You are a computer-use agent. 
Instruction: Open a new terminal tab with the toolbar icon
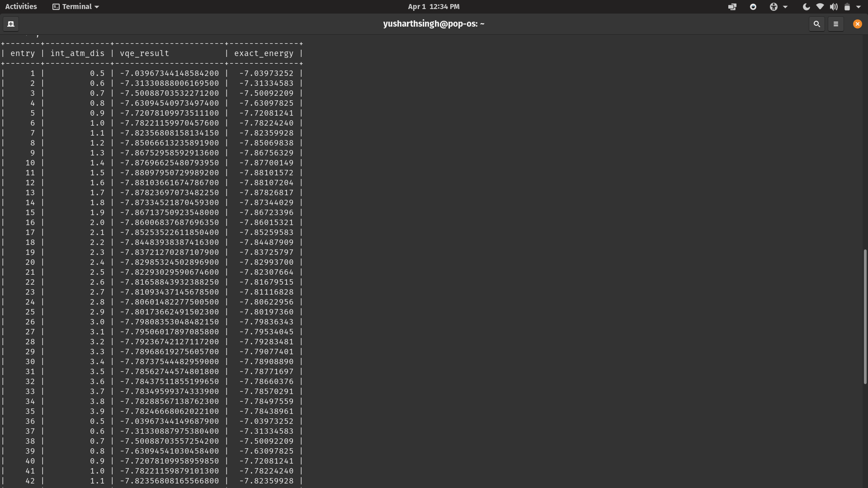[11, 24]
